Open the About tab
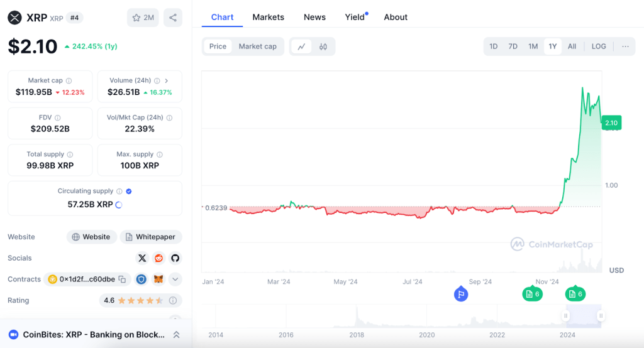The width and height of the screenshot is (644, 348). click(396, 17)
